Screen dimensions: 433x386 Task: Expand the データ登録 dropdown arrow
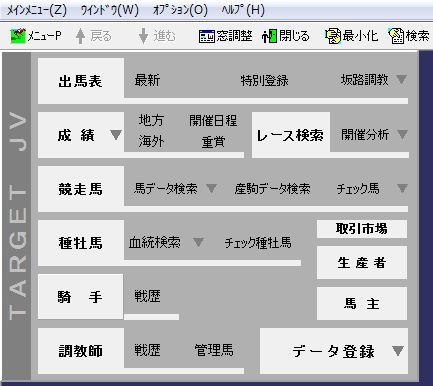click(398, 351)
